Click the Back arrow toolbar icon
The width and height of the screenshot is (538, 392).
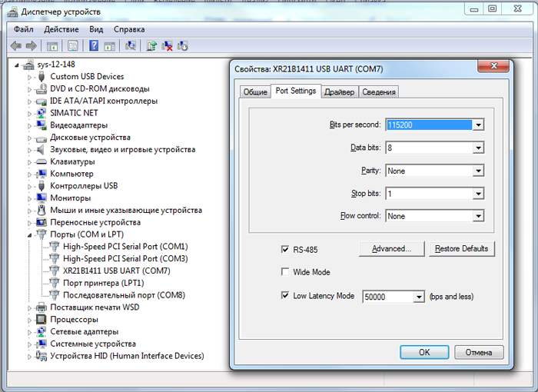(x=15, y=46)
